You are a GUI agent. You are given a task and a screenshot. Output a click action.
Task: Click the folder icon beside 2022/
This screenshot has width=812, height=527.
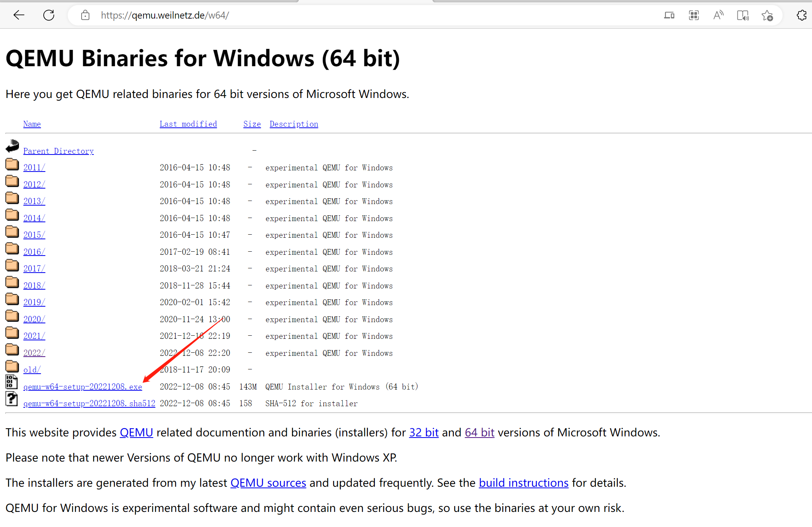12,349
